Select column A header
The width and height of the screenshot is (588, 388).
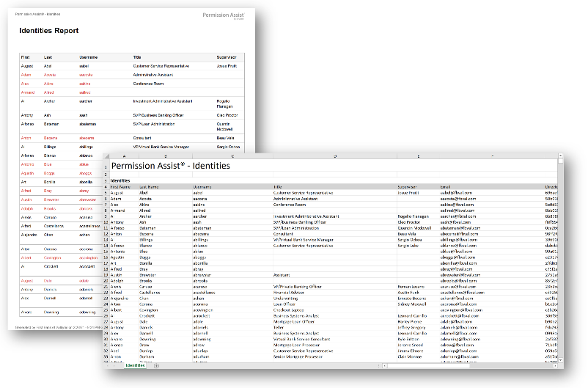[x=123, y=156]
